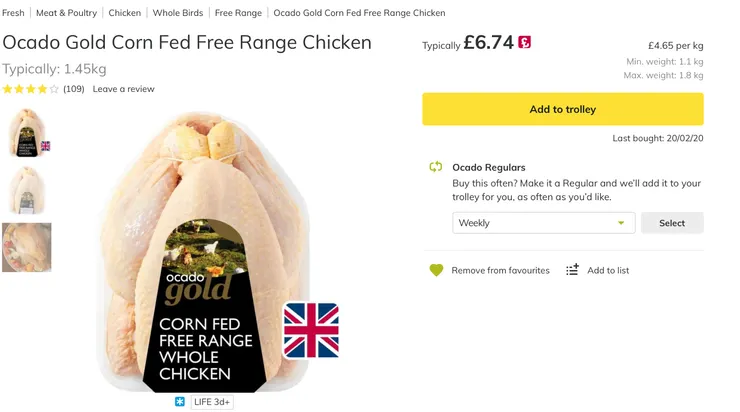Open the Fresh breadcrumb category
This screenshot has width=740, height=412.
[x=13, y=13]
